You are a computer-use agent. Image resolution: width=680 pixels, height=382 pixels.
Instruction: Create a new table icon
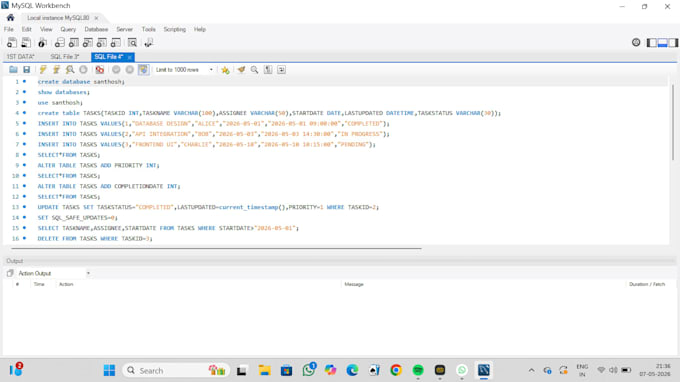74,42
